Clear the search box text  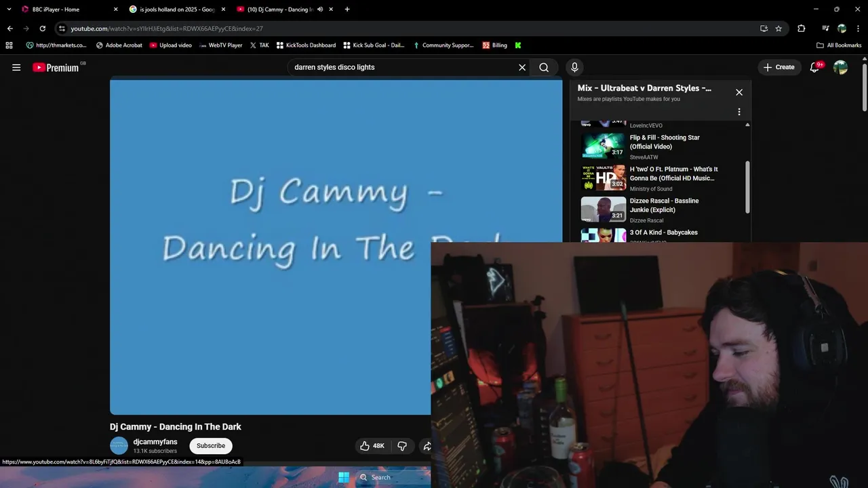[x=522, y=67]
